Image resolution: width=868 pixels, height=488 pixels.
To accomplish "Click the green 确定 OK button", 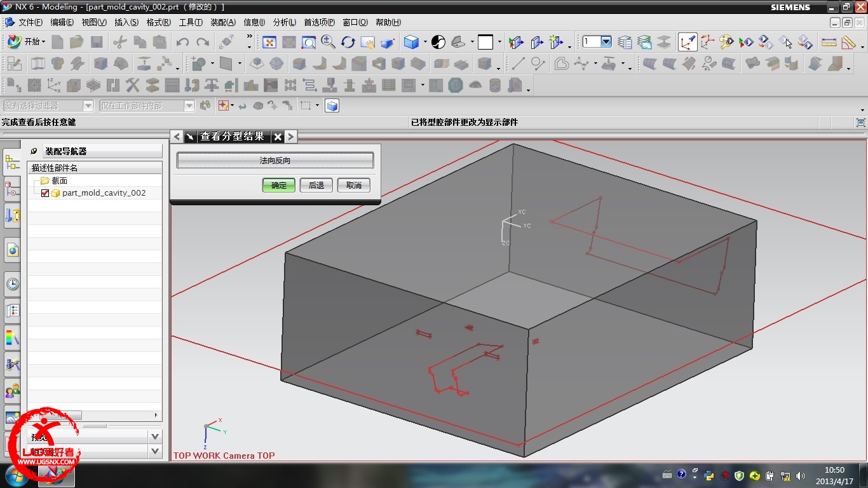I will click(279, 185).
